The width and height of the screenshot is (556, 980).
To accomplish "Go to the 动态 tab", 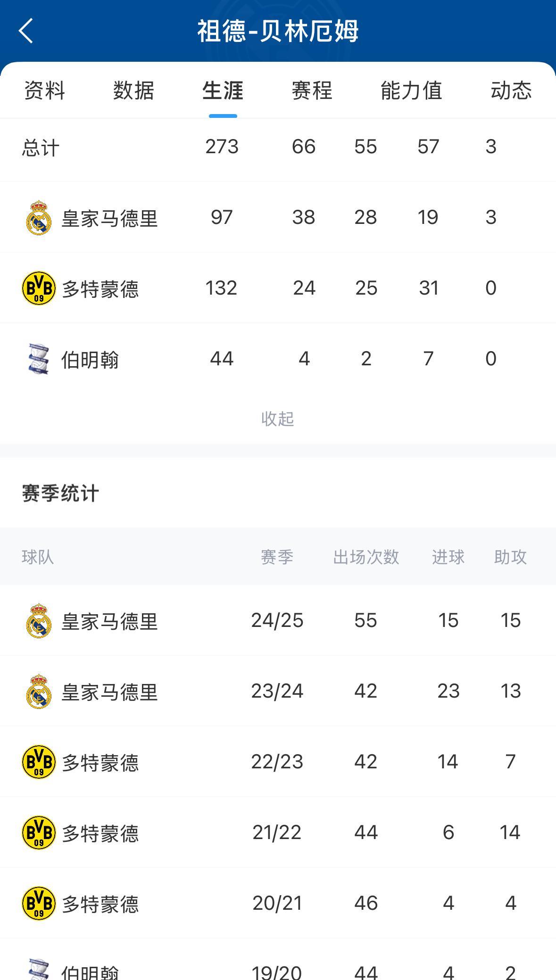I will 511,91.
